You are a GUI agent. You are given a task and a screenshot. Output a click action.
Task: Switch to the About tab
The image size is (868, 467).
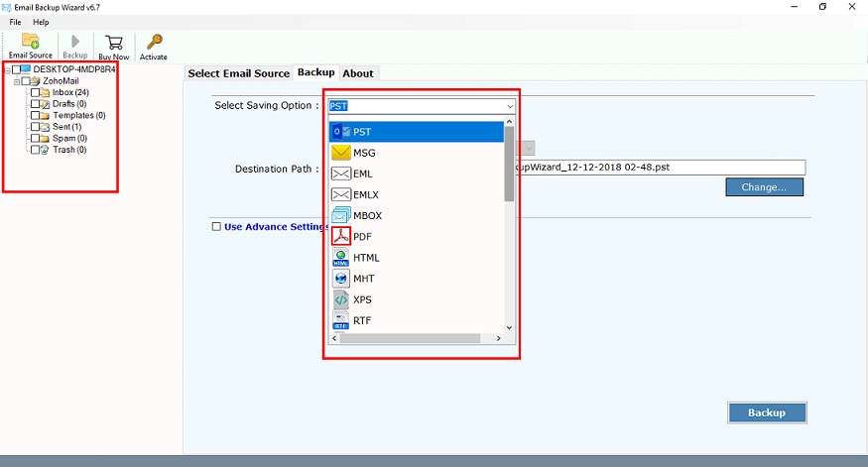click(358, 73)
